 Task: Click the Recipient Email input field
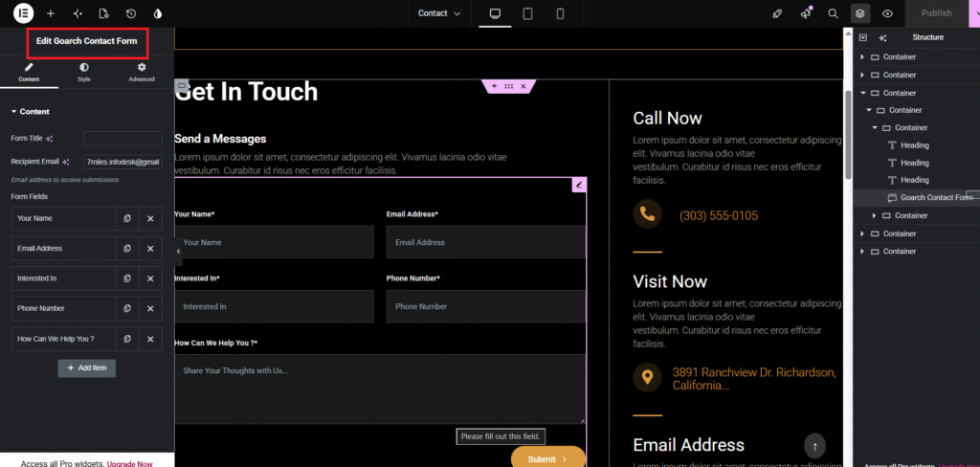click(122, 162)
